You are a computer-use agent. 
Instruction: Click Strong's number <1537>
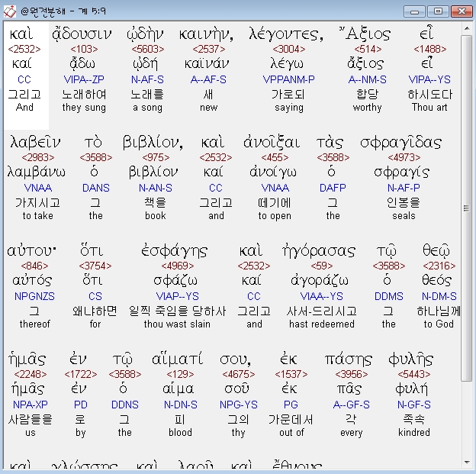pos(291,374)
